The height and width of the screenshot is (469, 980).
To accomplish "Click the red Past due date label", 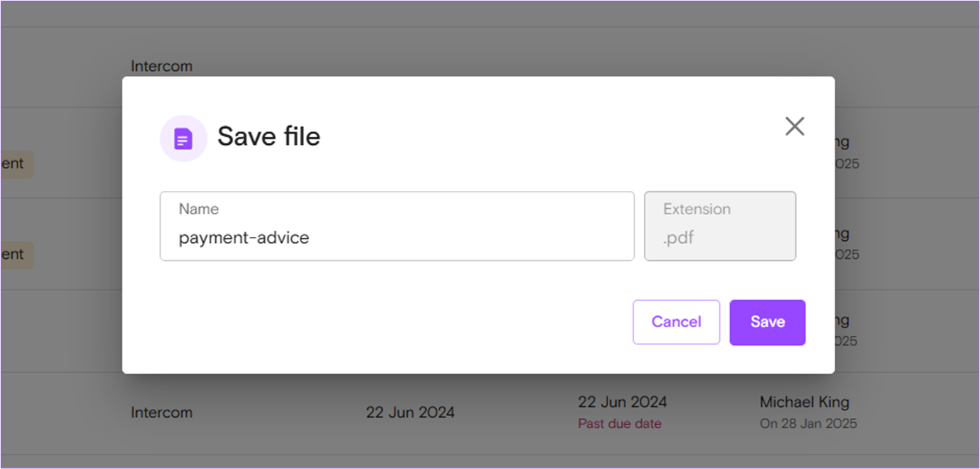I will [x=619, y=424].
